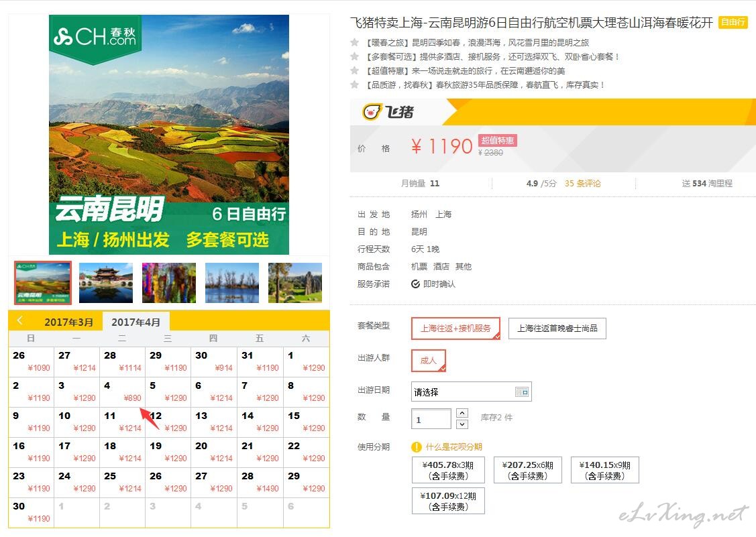Click the Fliggy pig logo
The height and width of the screenshot is (537, 756).
pyautogui.click(x=388, y=112)
